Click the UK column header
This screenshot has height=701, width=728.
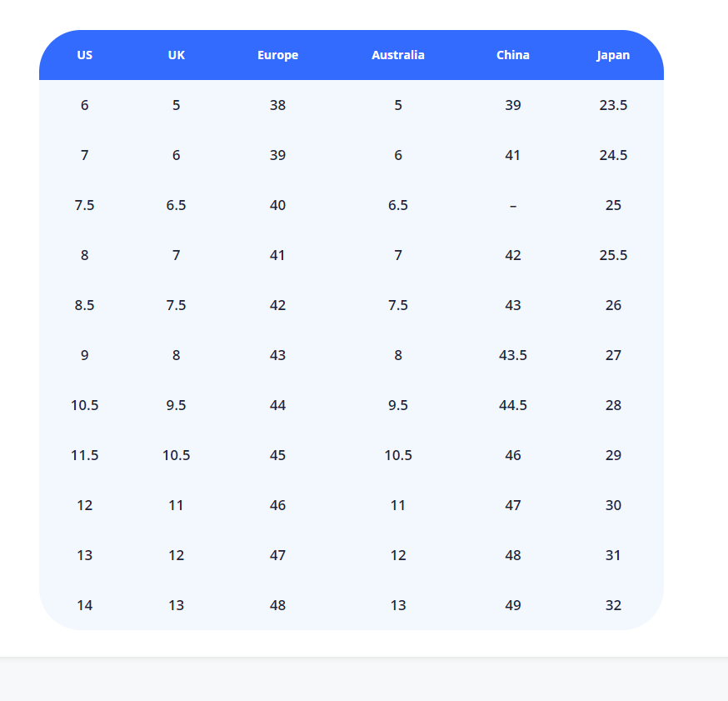[x=176, y=55]
